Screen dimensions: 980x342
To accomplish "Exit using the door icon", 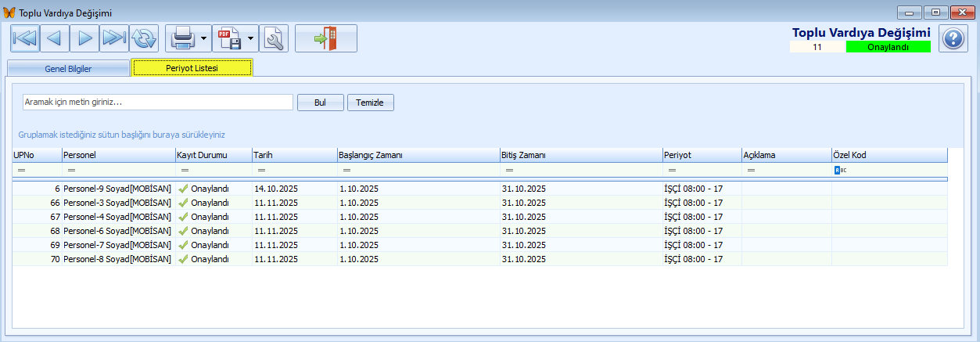I will tap(325, 38).
